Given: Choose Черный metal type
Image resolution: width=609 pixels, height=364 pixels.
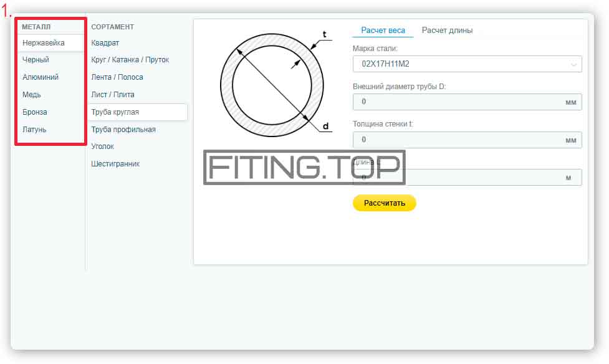Looking at the screenshot, I should (x=36, y=60).
